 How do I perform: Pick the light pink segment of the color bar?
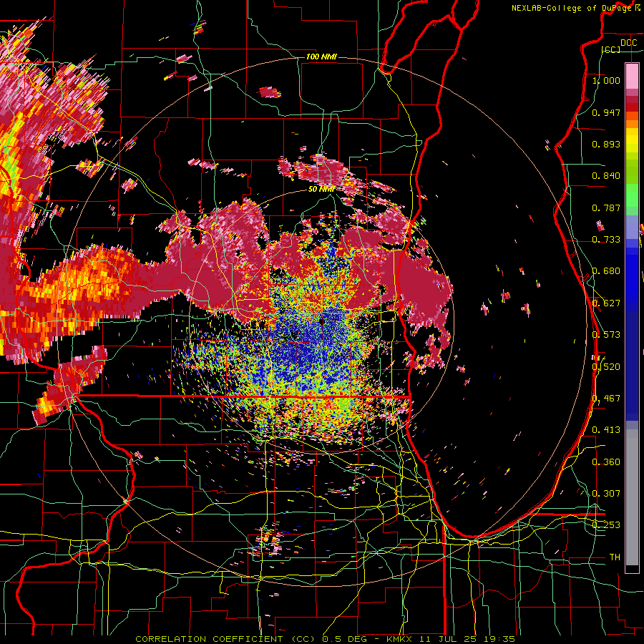click(632, 77)
